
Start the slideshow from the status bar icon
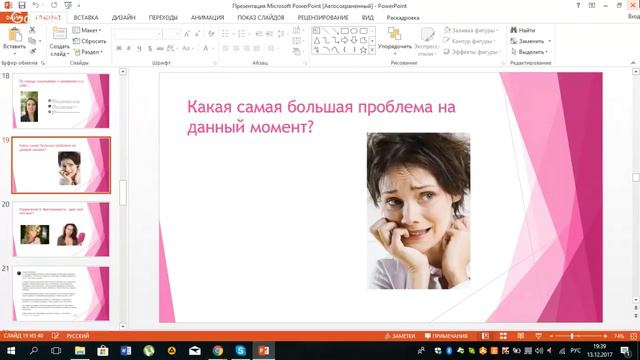pyautogui.click(x=538, y=336)
